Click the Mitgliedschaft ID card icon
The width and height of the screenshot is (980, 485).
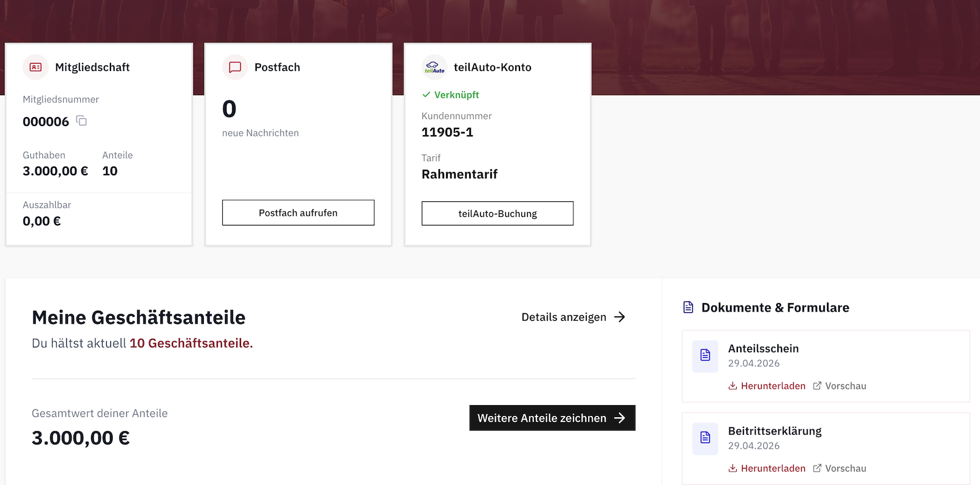click(x=36, y=67)
